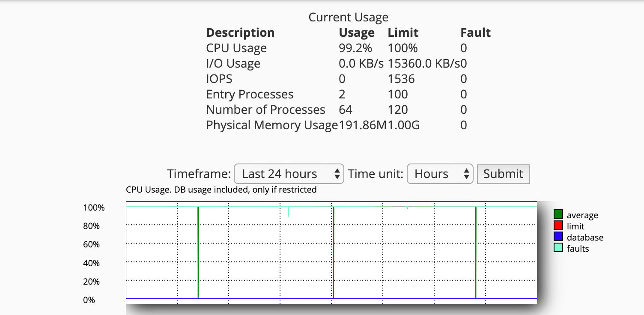Open the Timeframe dropdown showing Last 24 hours
644x315 pixels.
pos(289,174)
